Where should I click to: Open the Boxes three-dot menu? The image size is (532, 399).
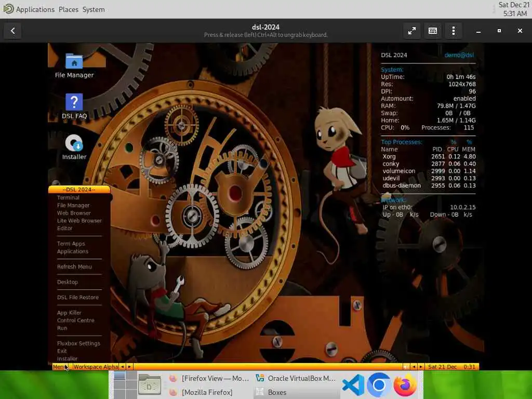pyautogui.click(x=453, y=31)
